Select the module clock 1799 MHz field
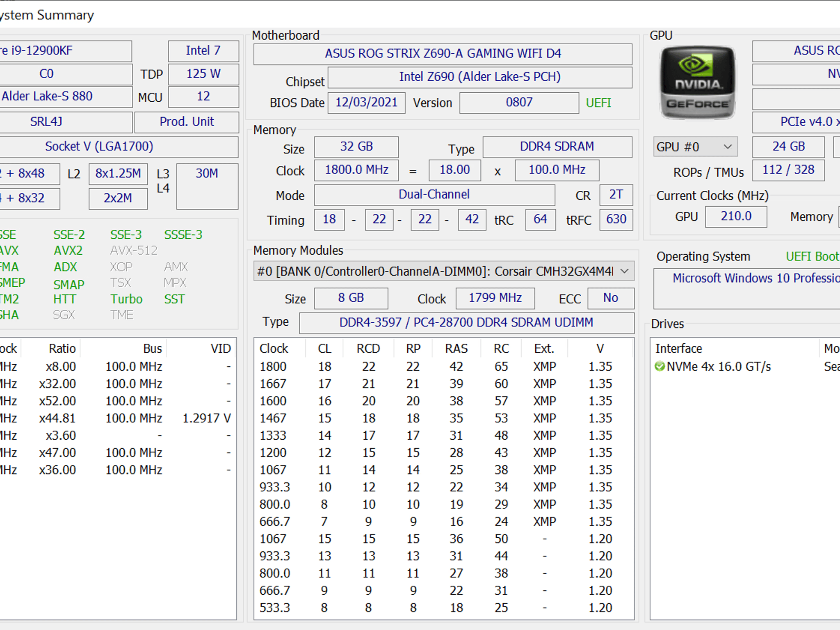 pos(495,298)
